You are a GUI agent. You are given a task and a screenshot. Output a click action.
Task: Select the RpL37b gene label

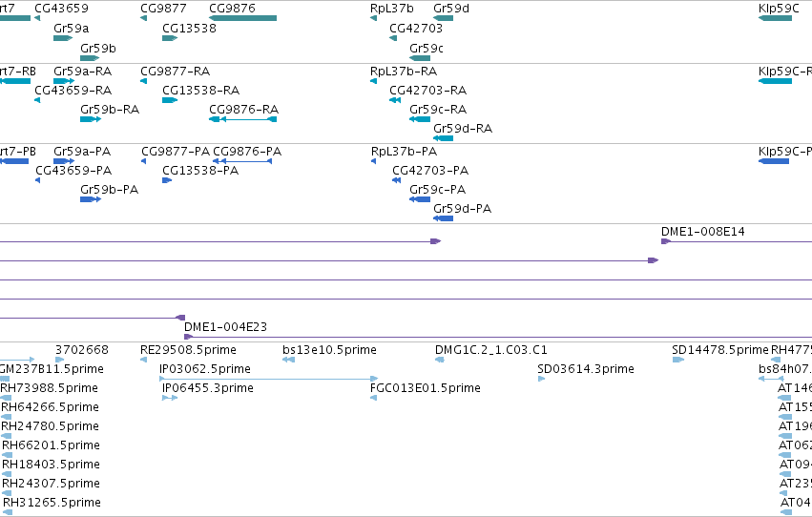391,9
